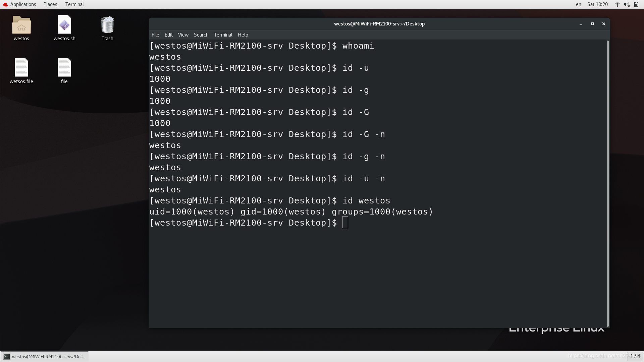Viewport: 644px width, 362px height.
Task: Open the Sat 10:20 clock calendar
Action: pos(597,4)
